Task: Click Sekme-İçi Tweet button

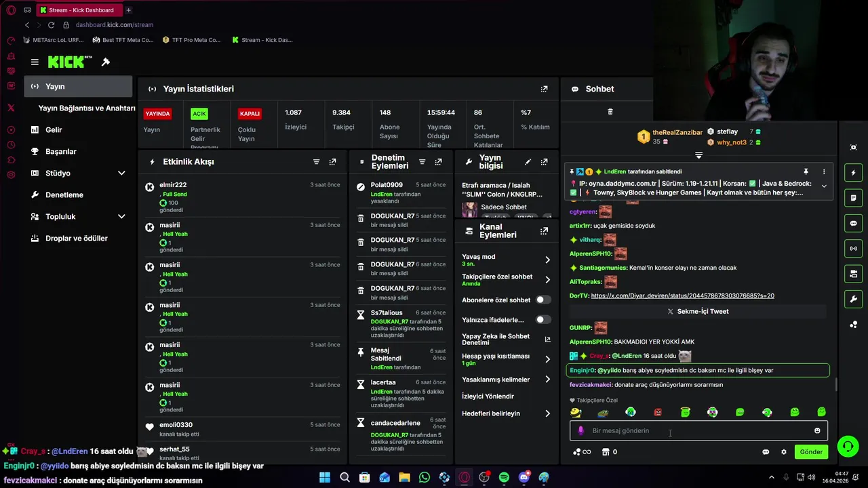Action: click(698, 311)
